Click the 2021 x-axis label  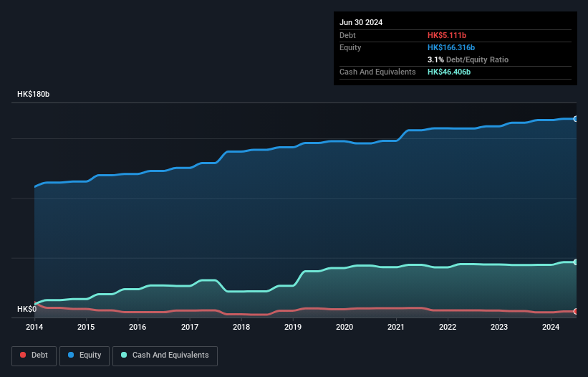tap(396, 327)
